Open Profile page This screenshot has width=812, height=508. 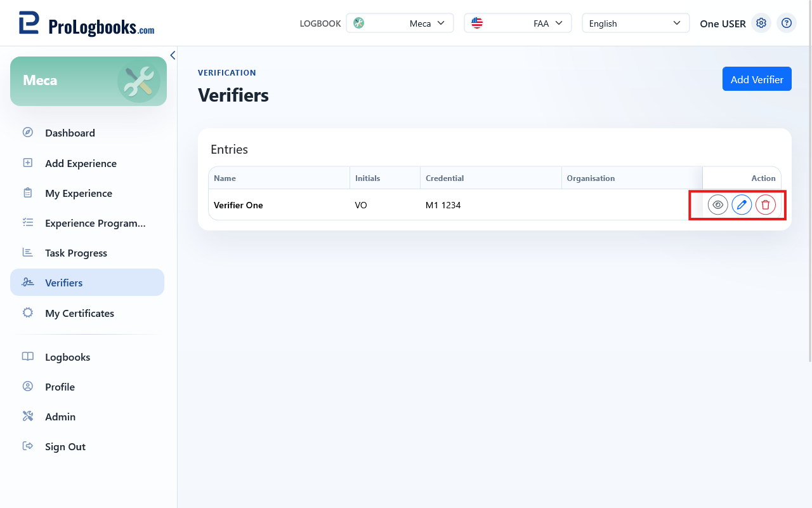[87, 387]
